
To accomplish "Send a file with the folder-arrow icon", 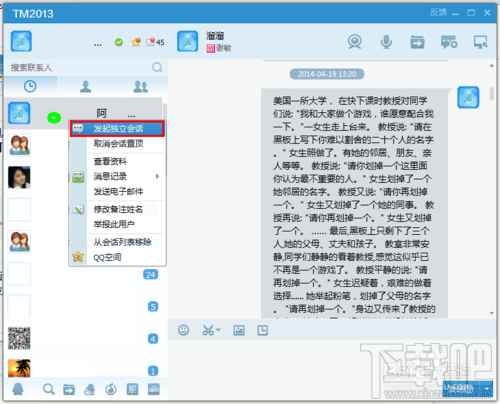I will tap(417, 42).
